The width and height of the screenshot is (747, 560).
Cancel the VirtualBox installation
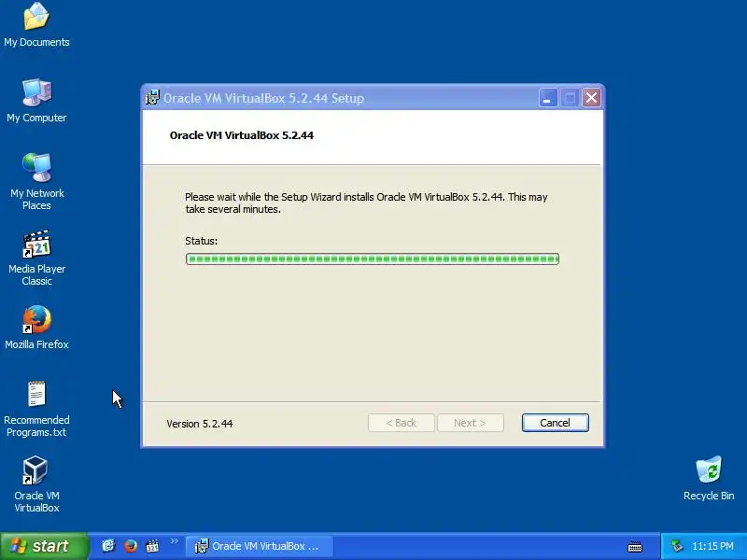click(x=555, y=423)
